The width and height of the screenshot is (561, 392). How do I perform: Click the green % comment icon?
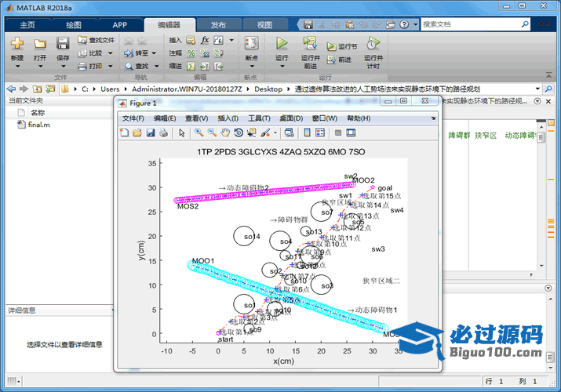(191, 53)
